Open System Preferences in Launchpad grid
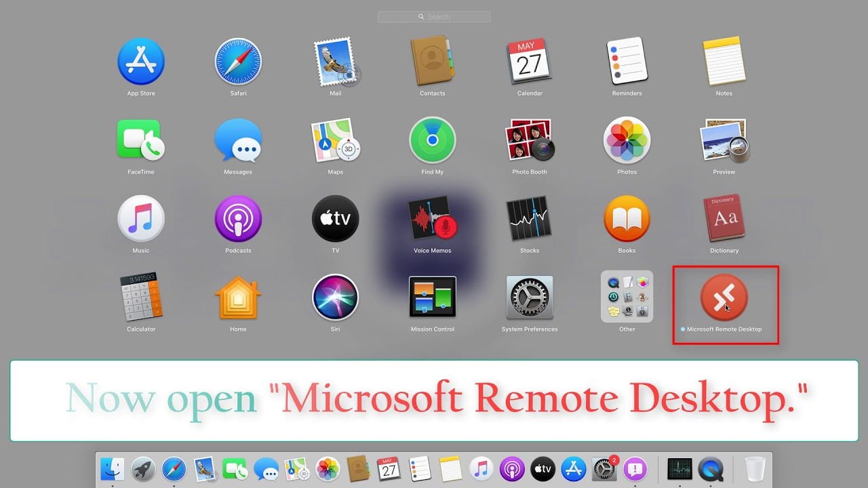This screenshot has width=868, height=488. pyautogui.click(x=530, y=298)
